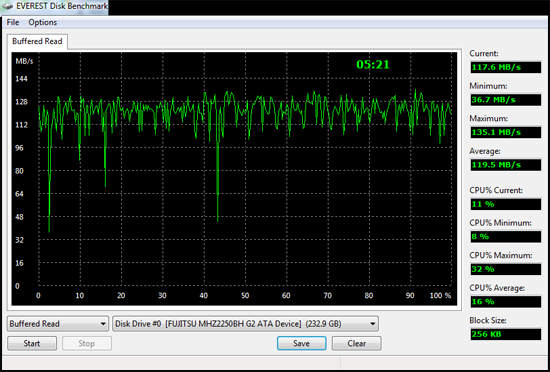Viewport: 550px width, 372px height.
Task: Select the CPU% Average value 16 %
Action: click(x=505, y=302)
